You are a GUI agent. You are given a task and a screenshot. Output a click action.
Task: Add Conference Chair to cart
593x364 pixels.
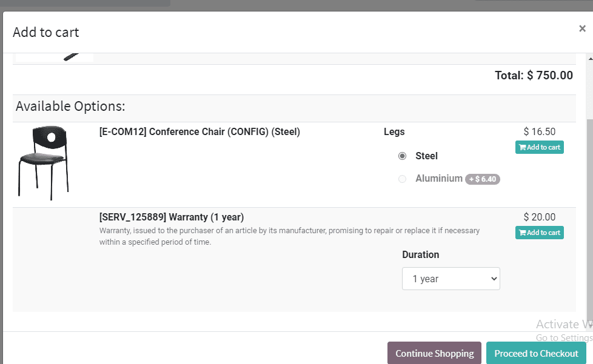point(539,147)
